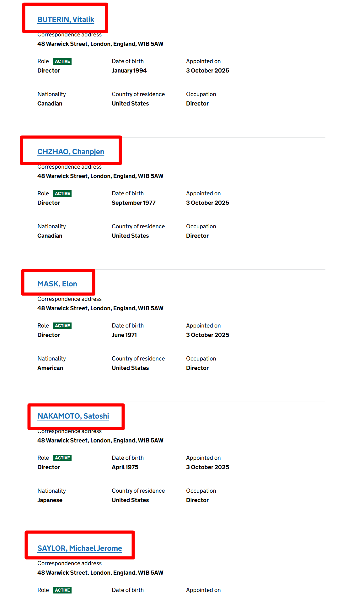Click the Japanese nationality value
This screenshot has width=364, height=596.
[x=50, y=500]
